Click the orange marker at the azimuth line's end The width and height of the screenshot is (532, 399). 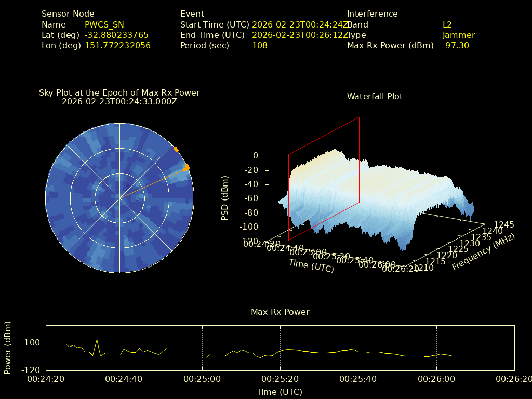pos(187,167)
